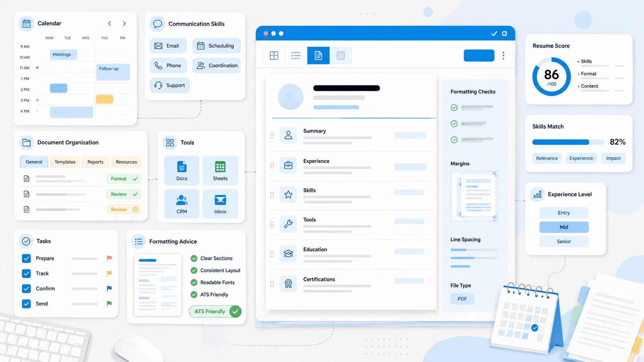644x362 pixels.
Task: Click the ATS Friendly badge button
Action: click(215, 311)
